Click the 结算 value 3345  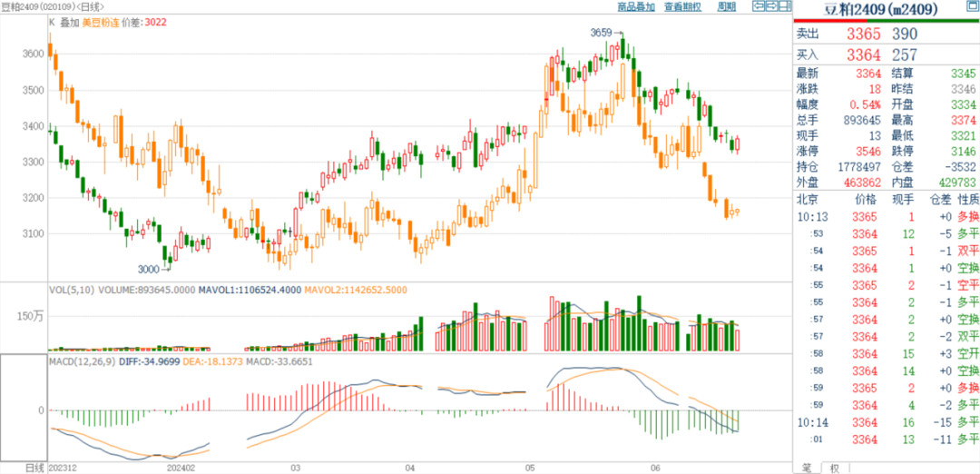961,73
